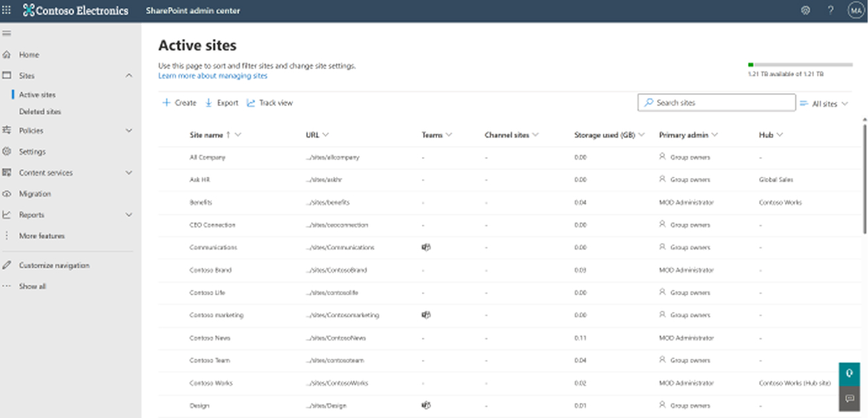The image size is (868, 418).
Task: Click the Contoso Works (Hub site) cell
Action: click(795, 383)
